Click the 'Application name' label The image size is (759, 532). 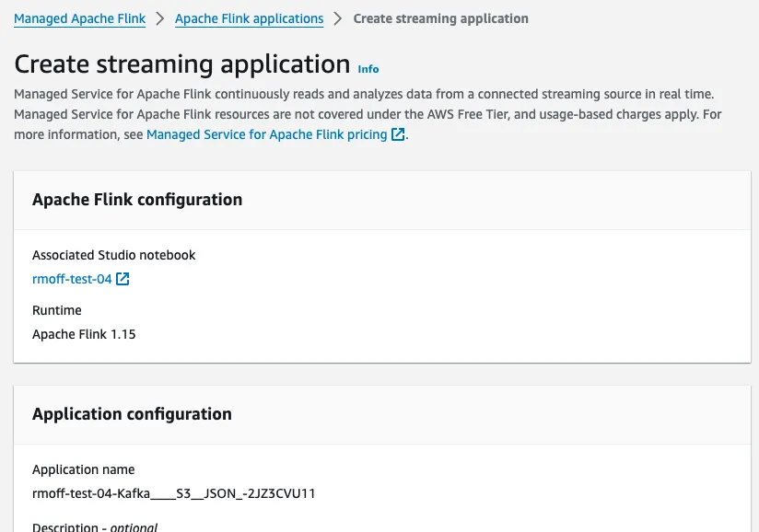pyautogui.click(x=84, y=469)
